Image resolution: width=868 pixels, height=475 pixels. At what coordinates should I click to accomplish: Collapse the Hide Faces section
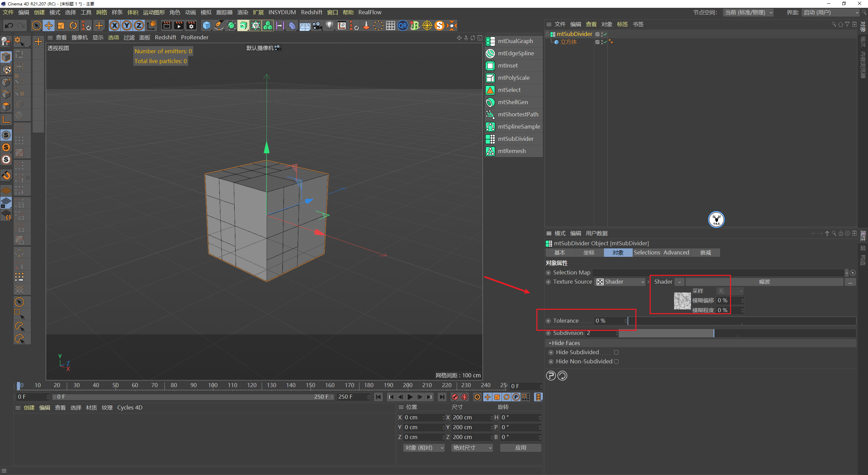tap(550, 343)
